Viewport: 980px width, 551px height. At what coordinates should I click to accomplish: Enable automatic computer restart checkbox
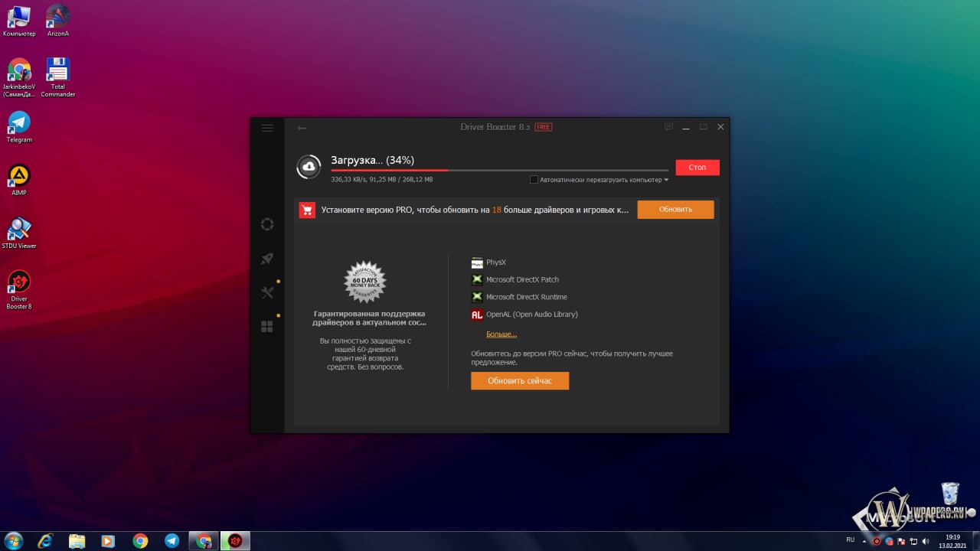(534, 180)
